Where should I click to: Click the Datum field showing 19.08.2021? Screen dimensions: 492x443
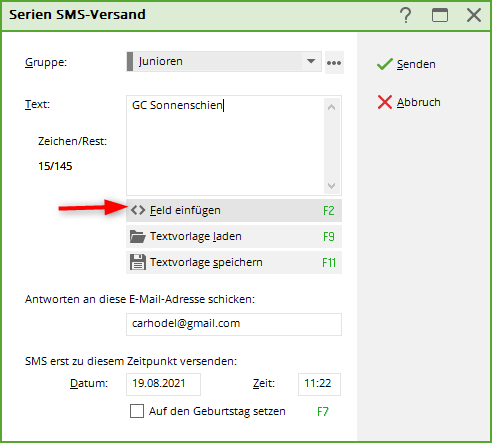click(x=163, y=384)
